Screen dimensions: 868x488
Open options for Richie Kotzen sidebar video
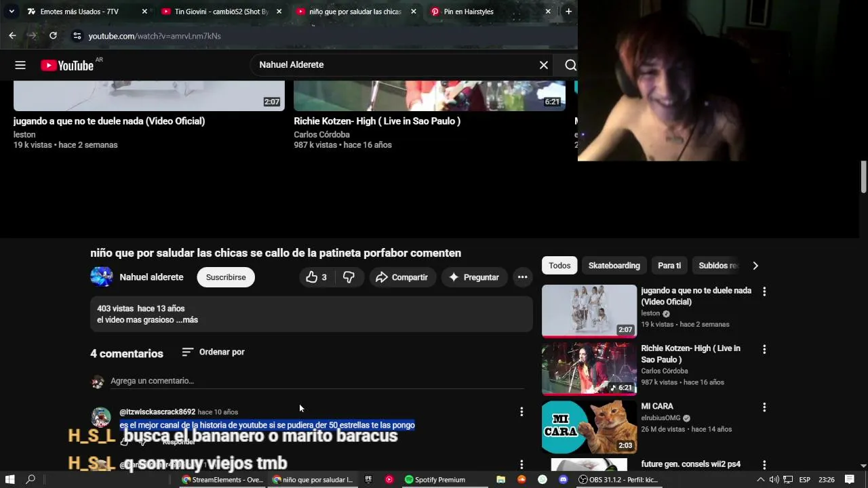tap(764, 350)
